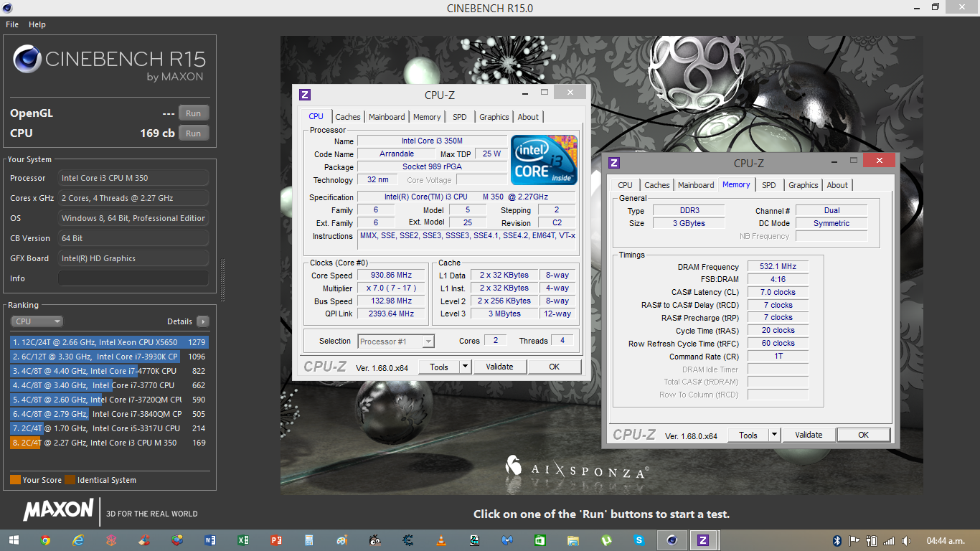Image resolution: width=980 pixels, height=551 pixels.
Task: Open Malwarebytes from the taskbar
Action: pos(507,540)
